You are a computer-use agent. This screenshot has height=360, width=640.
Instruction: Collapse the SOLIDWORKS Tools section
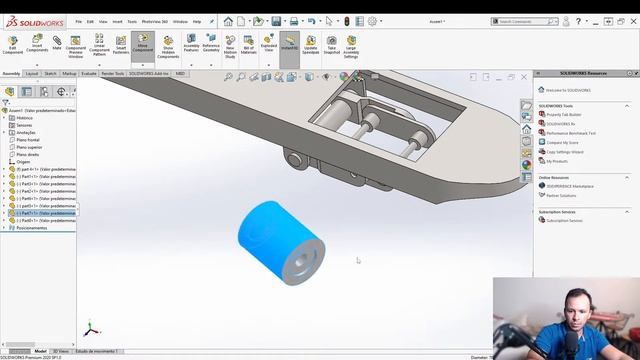pyautogui.click(x=627, y=106)
